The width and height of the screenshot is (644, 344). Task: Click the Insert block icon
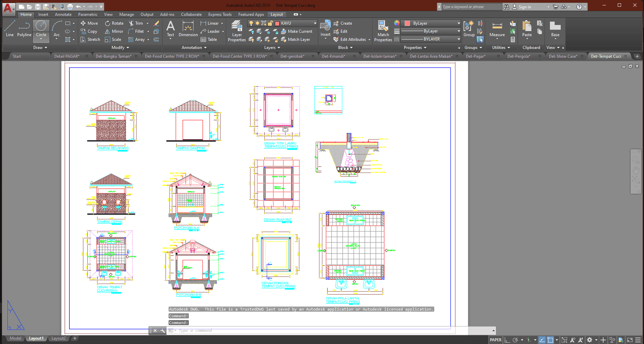point(325,28)
